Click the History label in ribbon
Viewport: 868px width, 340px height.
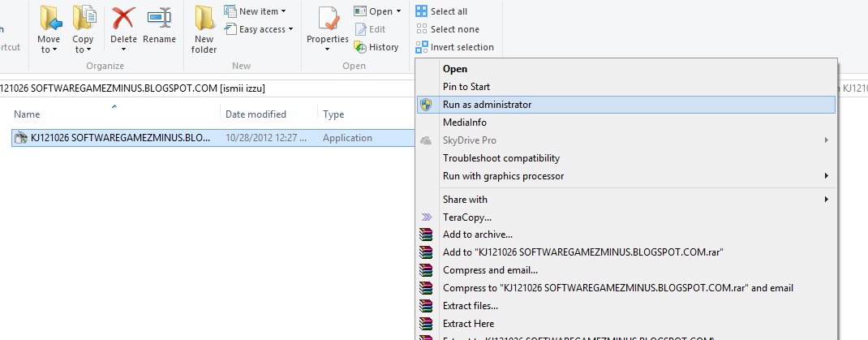(x=384, y=47)
